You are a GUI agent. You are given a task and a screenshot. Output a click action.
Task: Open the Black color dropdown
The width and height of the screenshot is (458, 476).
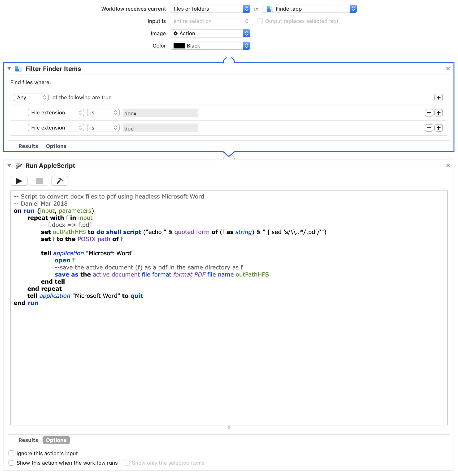210,46
